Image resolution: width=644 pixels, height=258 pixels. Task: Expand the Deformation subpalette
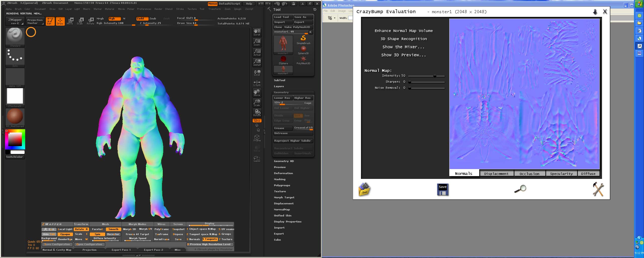[x=283, y=173]
